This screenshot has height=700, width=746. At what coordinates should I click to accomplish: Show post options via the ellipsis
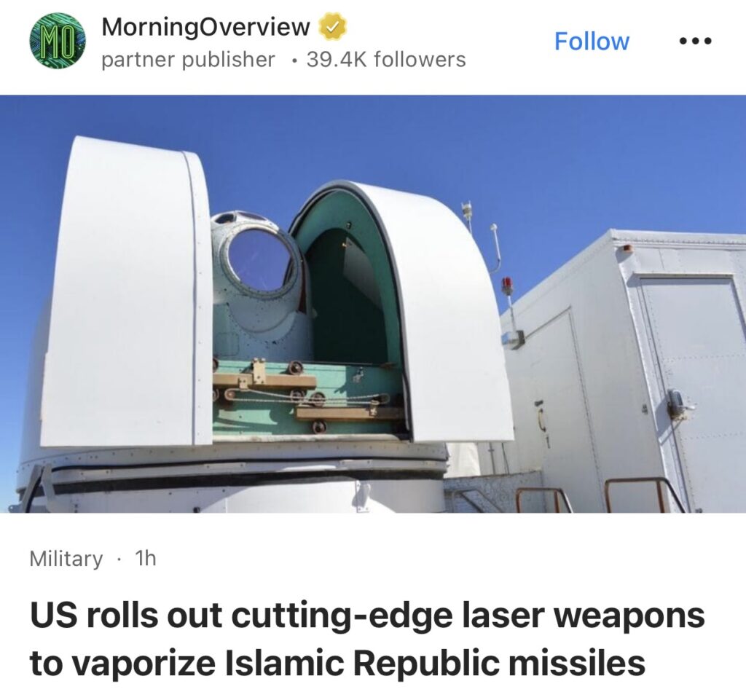coord(695,42)
